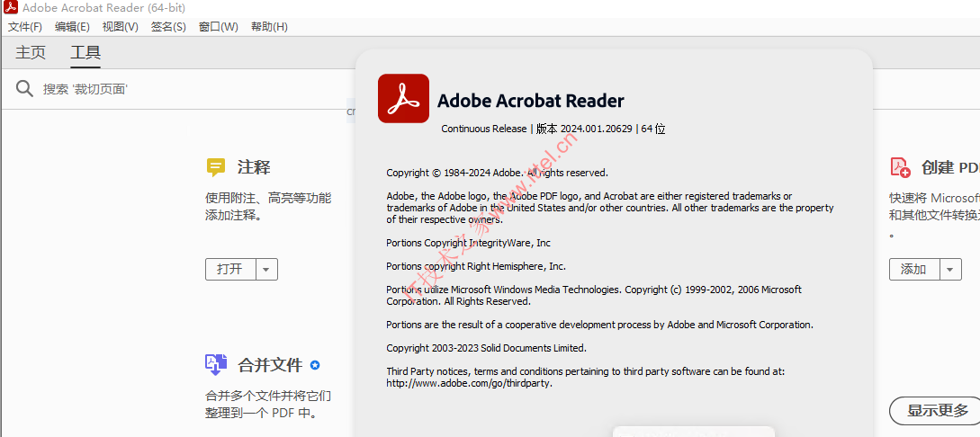Open the 签名(S) menu
This screenshot has height=437, width=980.
pyautogui.click(x=168, y=27)
